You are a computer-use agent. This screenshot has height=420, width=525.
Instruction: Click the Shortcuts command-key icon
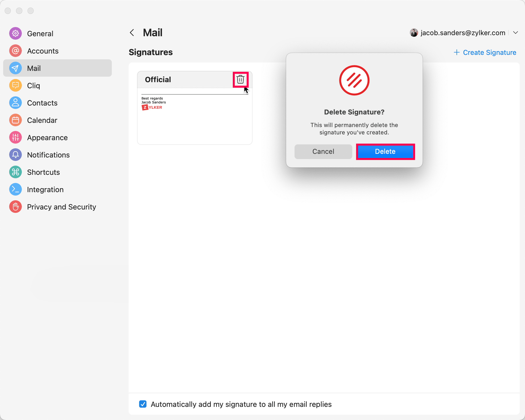pos(15,172)
